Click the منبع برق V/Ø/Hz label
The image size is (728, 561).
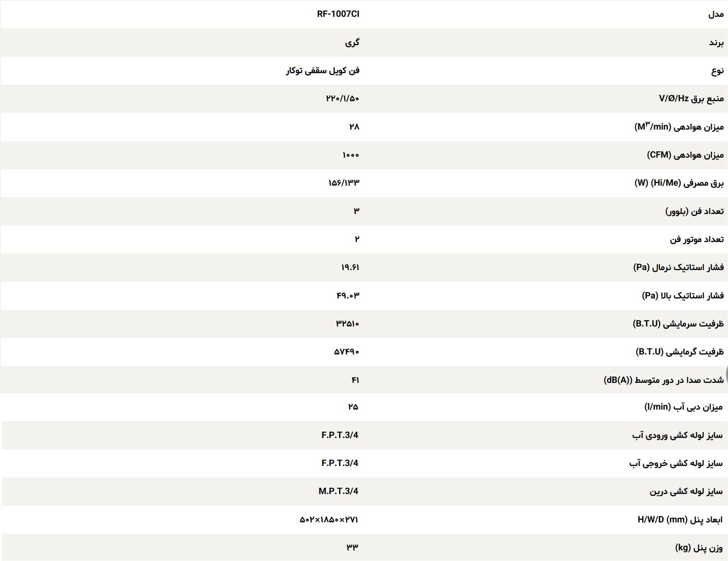(691, 99)
